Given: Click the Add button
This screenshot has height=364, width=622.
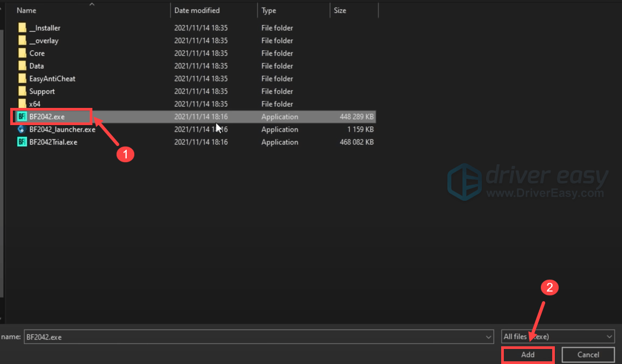Looking at the screenshot, I should click(x=527, y=354).
